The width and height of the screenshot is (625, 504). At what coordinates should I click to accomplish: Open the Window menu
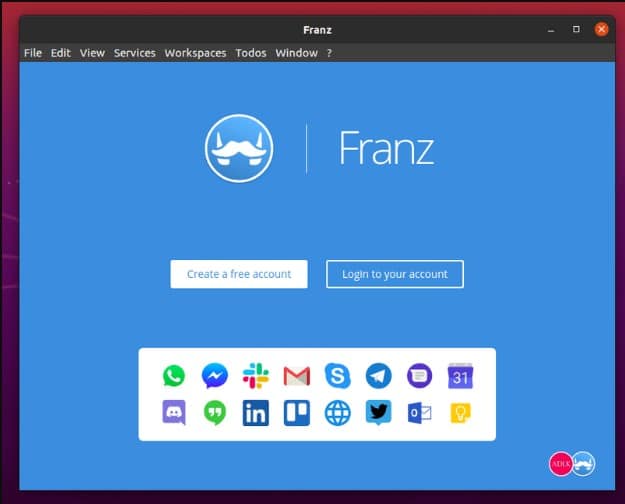click(297, 53)
